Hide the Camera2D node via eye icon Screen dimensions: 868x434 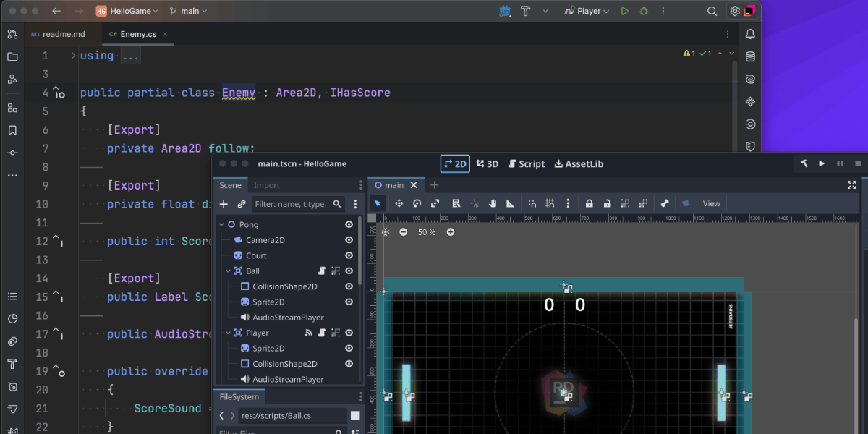(x=349, y=240)
